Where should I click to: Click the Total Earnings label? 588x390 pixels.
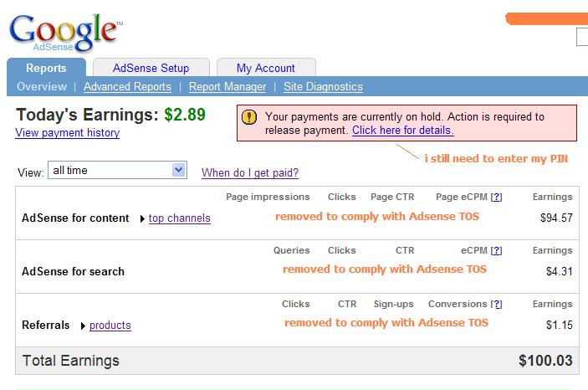click(x=71, y=361)
